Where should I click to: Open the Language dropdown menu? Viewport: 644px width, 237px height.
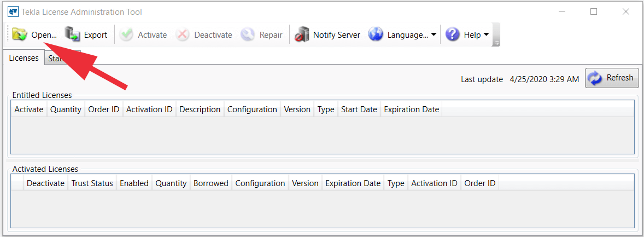pos(402,35)
